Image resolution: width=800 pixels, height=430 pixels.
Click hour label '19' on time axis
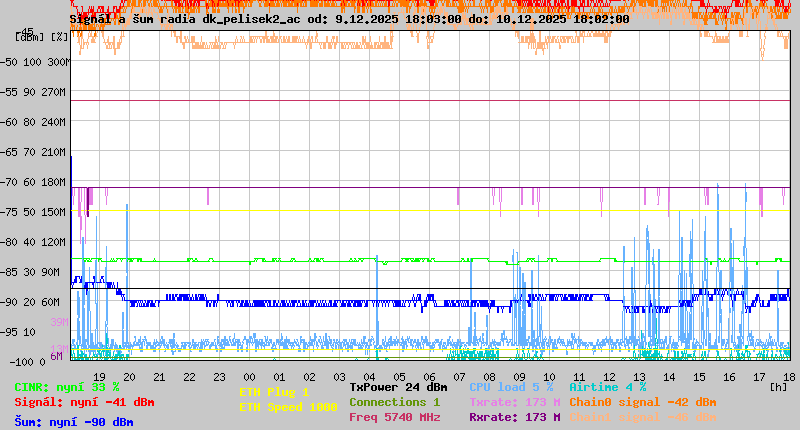pyautogui.click(x=99, y=377)
